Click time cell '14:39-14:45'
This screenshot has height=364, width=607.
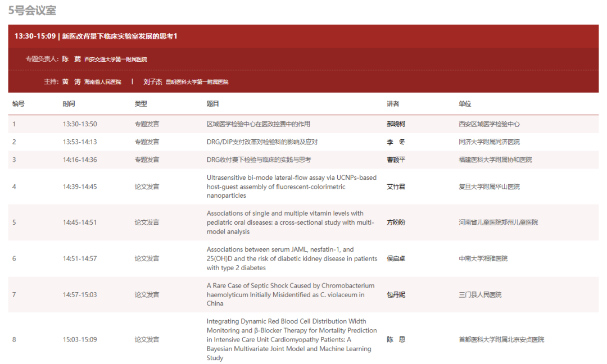[x=80, y=187]
